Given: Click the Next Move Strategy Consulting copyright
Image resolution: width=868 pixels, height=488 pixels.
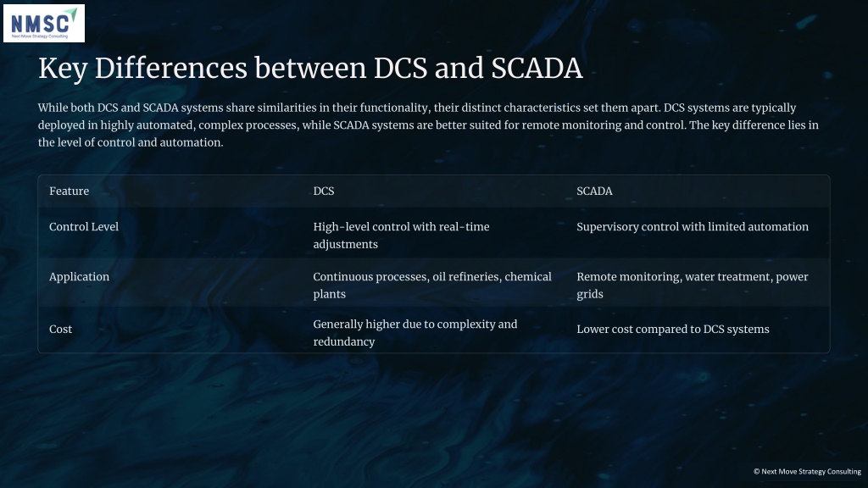Looking at the screenshot, I should (807, 471).
